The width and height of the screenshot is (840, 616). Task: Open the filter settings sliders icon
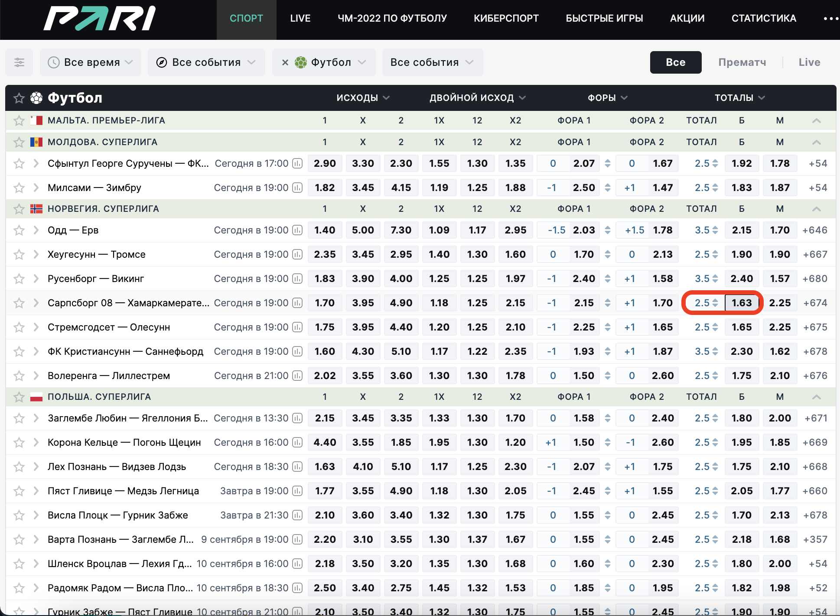(x=19, y=62)
